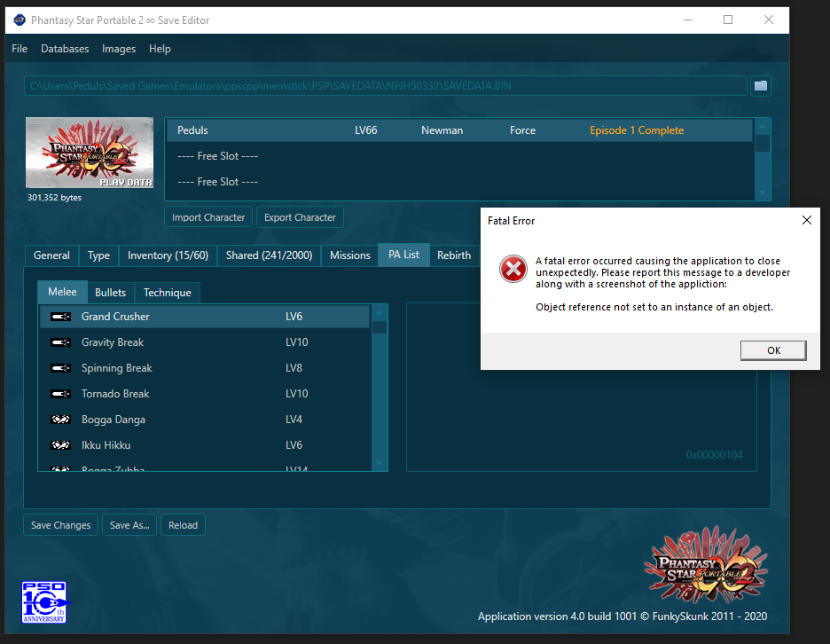Viewport: 830px width, 644px height.
Task: Open the Shared (241/2000) tab
Action: [x=269, y=255]
